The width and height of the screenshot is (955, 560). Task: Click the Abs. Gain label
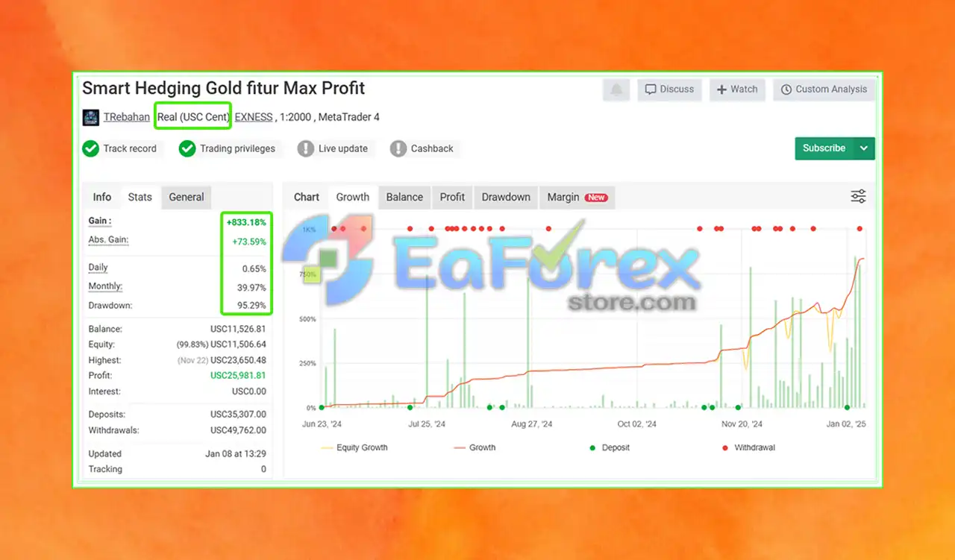coord(108,240)
